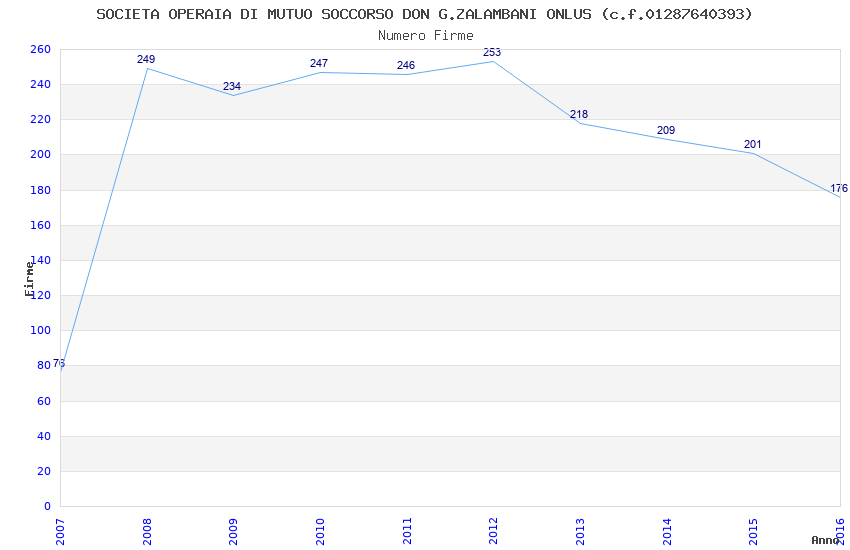Click the y-axis value 180
Viewport: 850px width, 550px height.
[x=41, y=190]
